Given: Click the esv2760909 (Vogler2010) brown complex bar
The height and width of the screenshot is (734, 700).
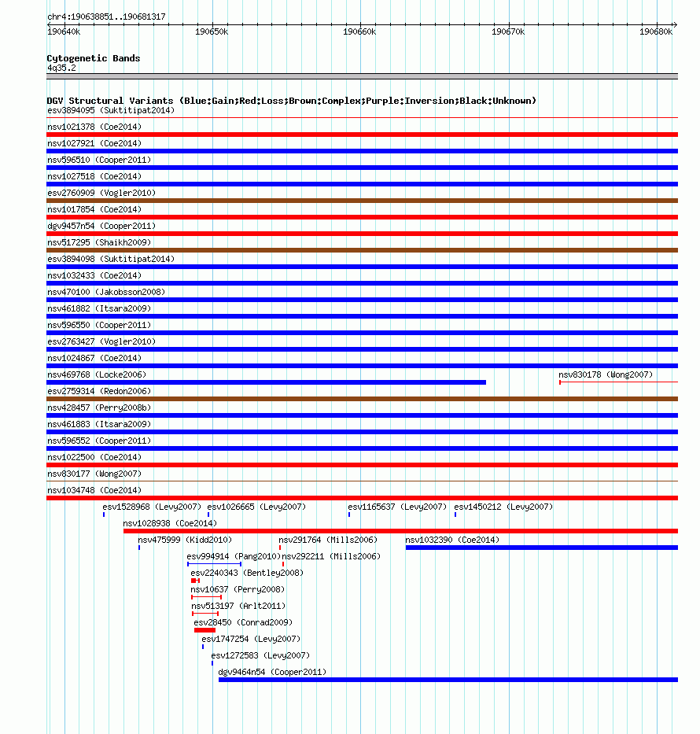Looking at the screenshot, I should coord(362,201).
